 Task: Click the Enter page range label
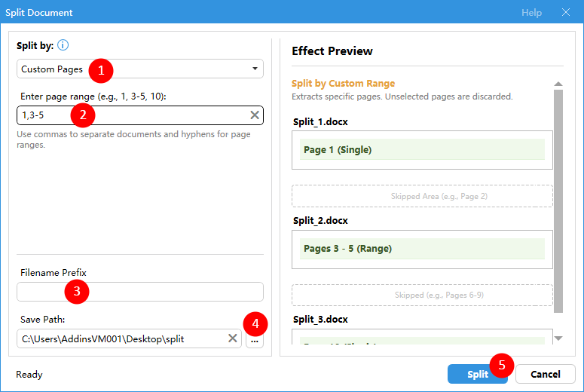pyautogui.click(x=93, y=96)
